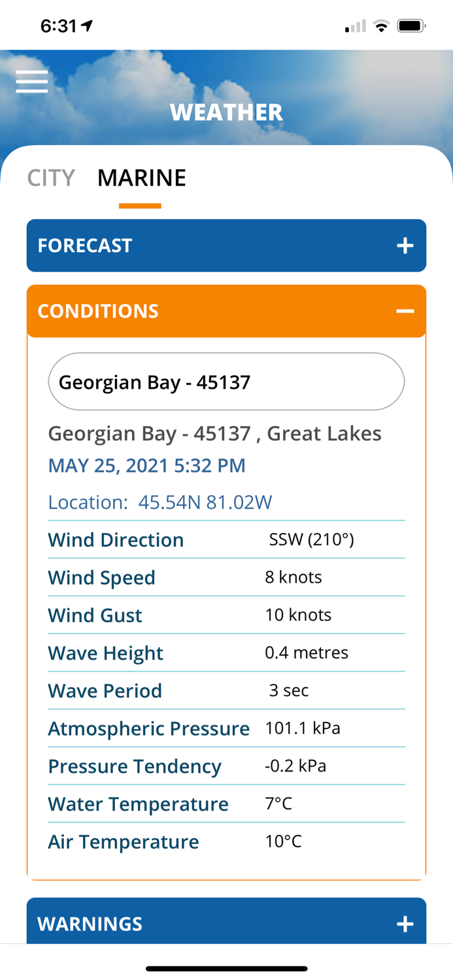This screenshot has width=453, height=980.
Task: Tap the plus icon on FORECAST header
Action: tap(405, 246)
